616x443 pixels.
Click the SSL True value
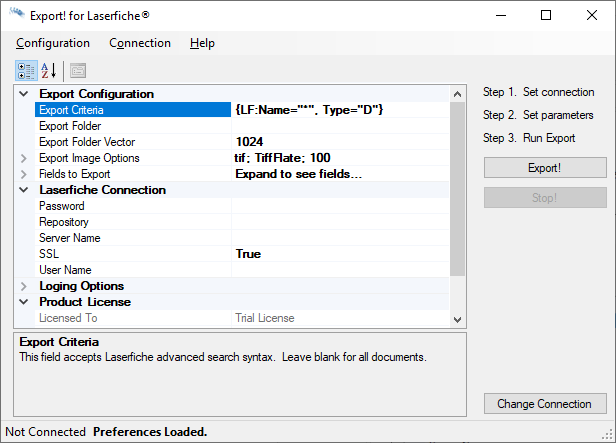(340, 254)
